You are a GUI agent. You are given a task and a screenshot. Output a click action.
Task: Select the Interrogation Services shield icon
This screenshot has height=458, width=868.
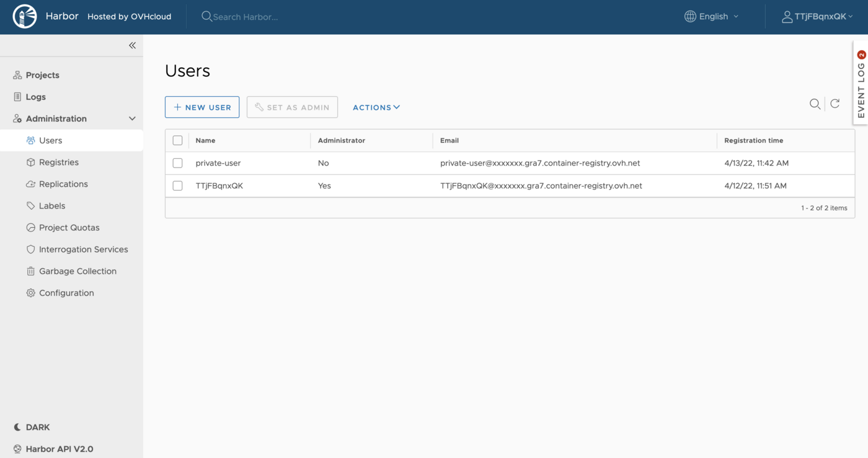[x=30, y=249]
